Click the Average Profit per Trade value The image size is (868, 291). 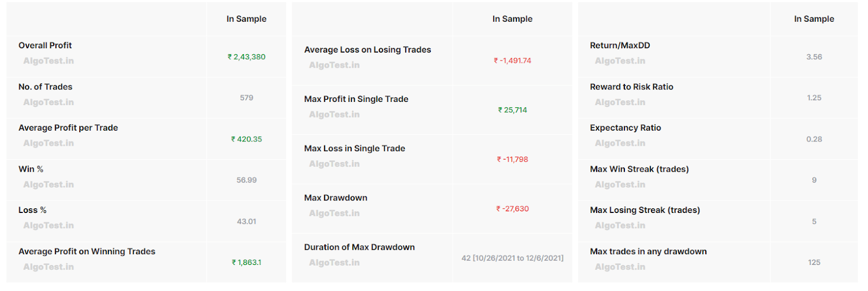coord(246,139)
